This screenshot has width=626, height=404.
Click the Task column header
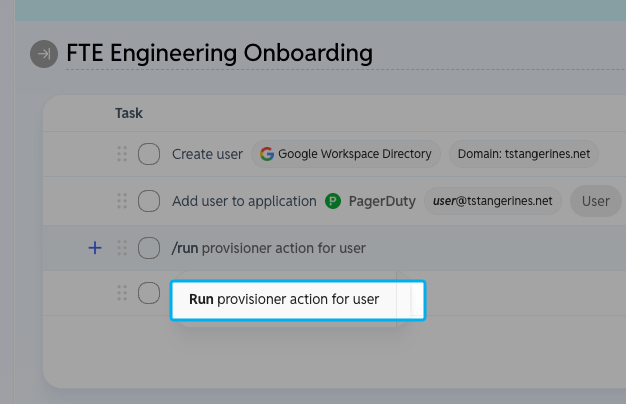pos(129,113)
